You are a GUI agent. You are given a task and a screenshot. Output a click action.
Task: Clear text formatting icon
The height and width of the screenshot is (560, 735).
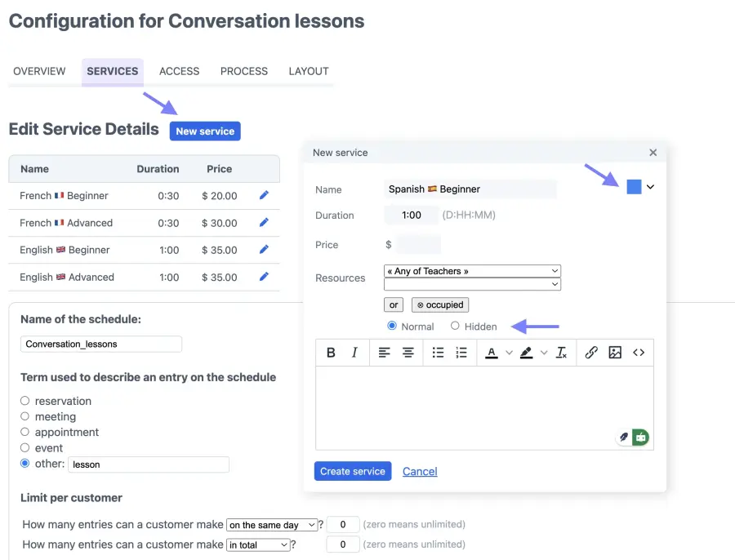click(x=561, y=353)
